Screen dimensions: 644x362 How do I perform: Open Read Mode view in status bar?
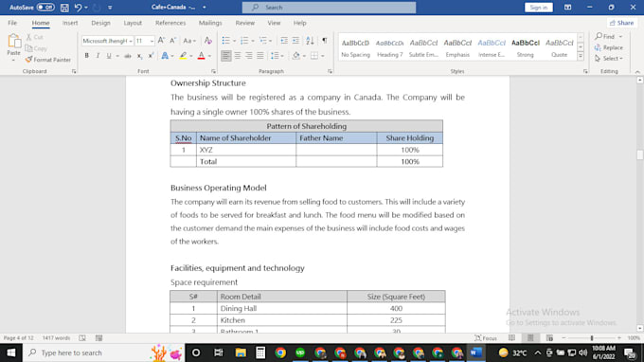[x=511, y=337]
